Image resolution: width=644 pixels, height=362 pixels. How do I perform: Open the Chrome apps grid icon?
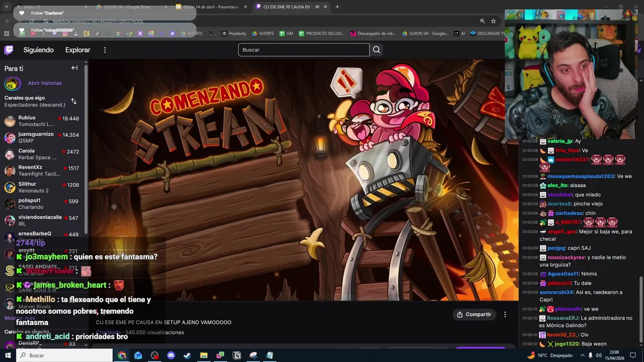7,34
